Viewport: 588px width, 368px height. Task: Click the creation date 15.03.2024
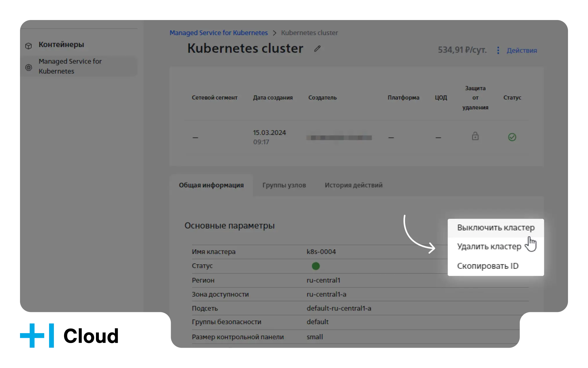pyautogui.click(x=269, y=133)
